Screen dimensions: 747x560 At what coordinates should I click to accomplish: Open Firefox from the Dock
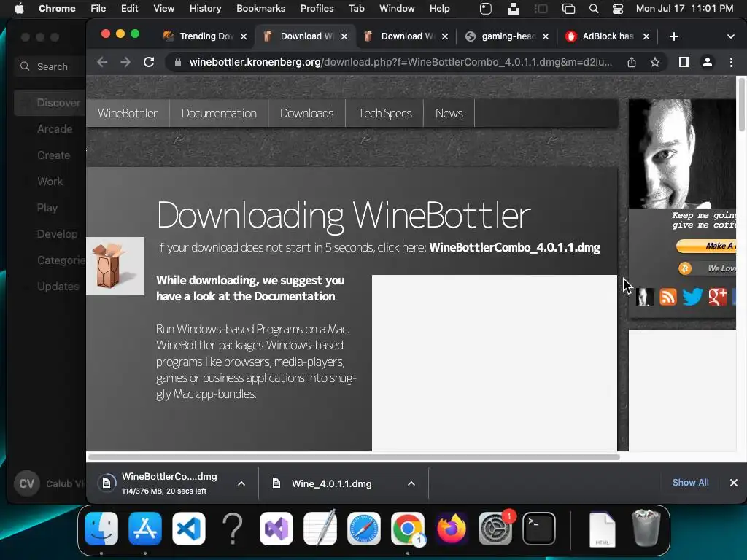pos(451,529)
